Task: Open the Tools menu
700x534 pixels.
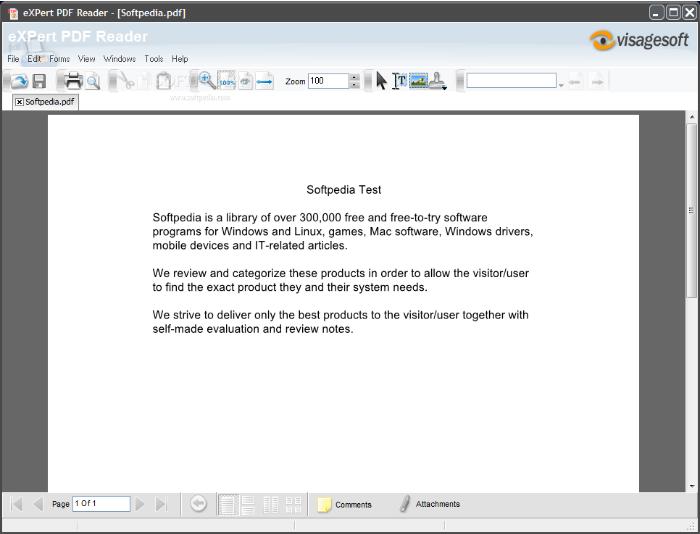Action: click(154, 58)
